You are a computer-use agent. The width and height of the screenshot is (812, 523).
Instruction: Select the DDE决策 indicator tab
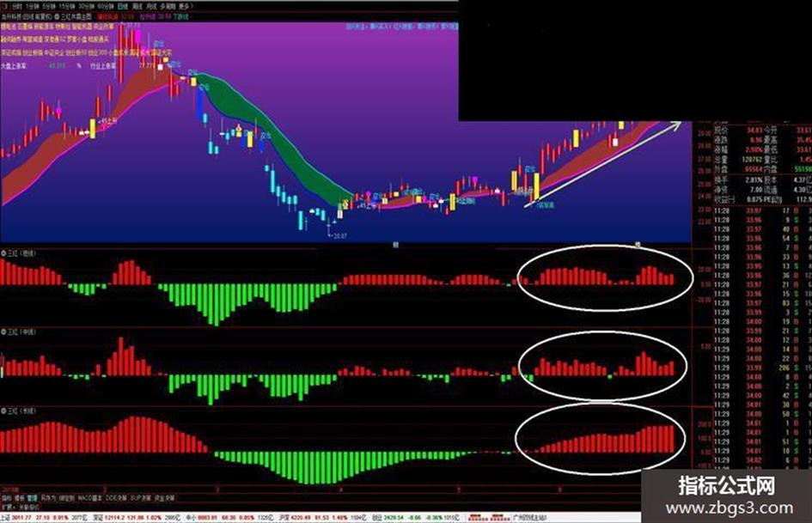(x=116, y=497)
